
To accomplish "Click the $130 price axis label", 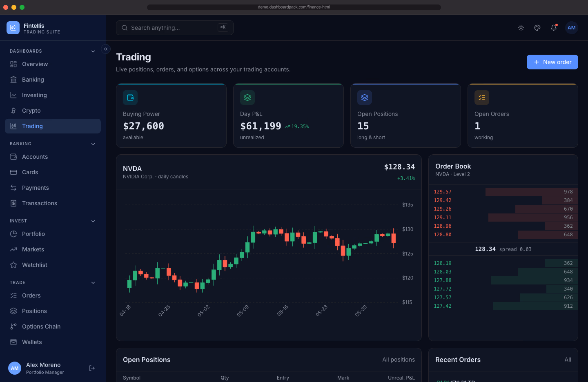I will coord(408,229).
